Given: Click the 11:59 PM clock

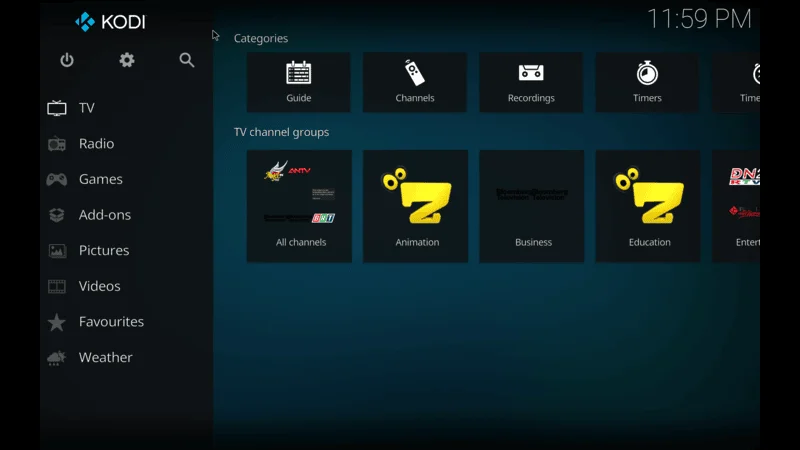Looking at the screenshot, I should 699,19.
